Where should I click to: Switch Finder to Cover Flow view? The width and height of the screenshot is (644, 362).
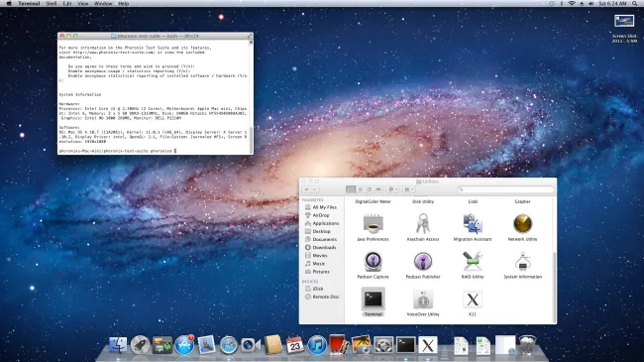pos(378,189)
